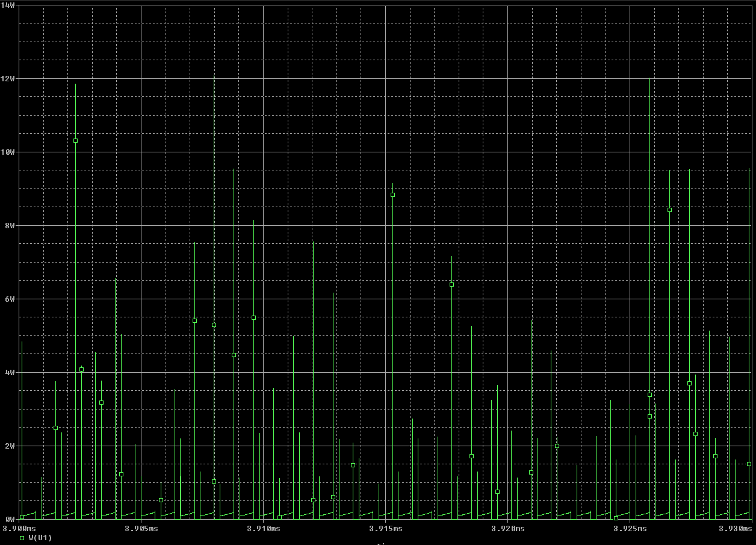Click the 10W Y-axis label
The height and width of the screenshot is (545, 756).
8,152
